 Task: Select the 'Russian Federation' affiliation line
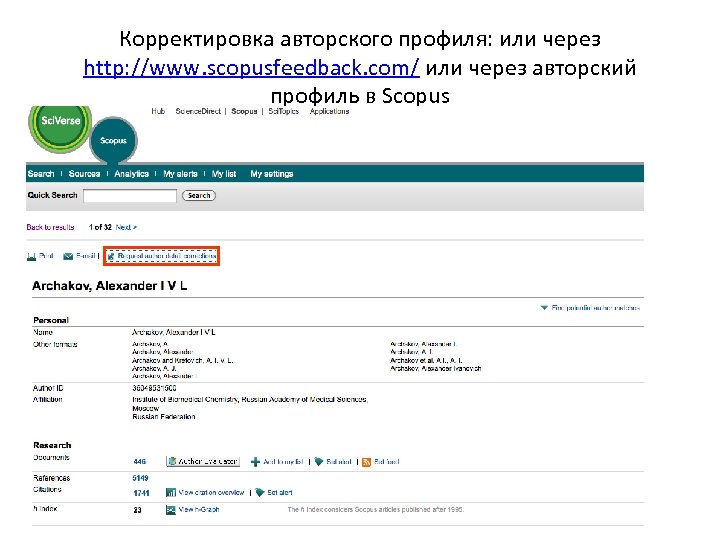click(164, 417)
